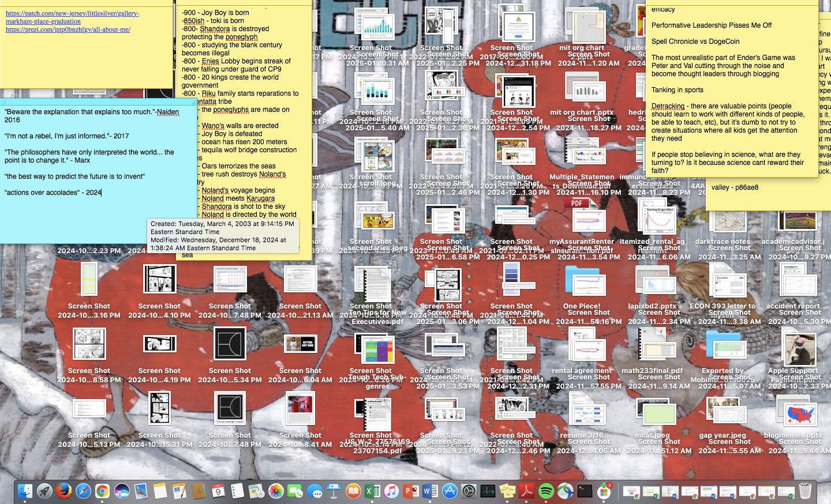Open Activity Monitor in the Dock

(x=488, y=491)
